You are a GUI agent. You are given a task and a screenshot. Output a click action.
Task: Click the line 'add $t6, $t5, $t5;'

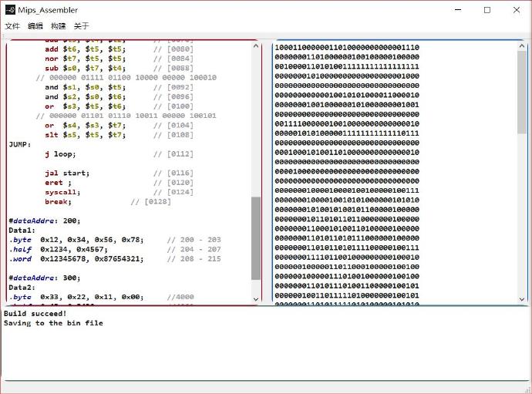click(85, 49)
